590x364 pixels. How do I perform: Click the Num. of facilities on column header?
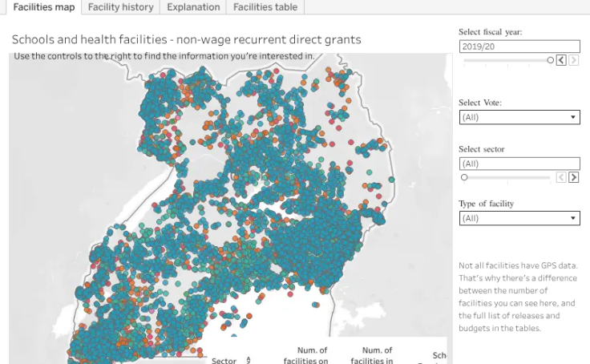pyautogui.click(x=305, y=355)
